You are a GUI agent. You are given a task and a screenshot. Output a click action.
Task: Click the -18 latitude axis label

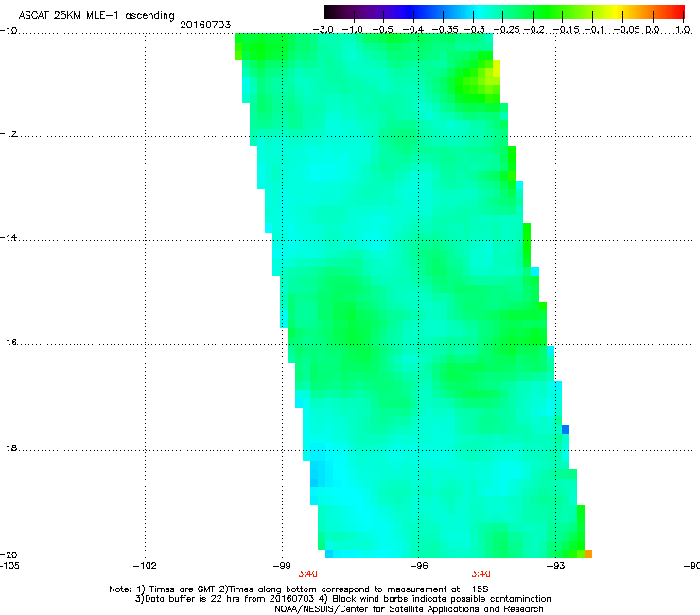tap(9, 448)
